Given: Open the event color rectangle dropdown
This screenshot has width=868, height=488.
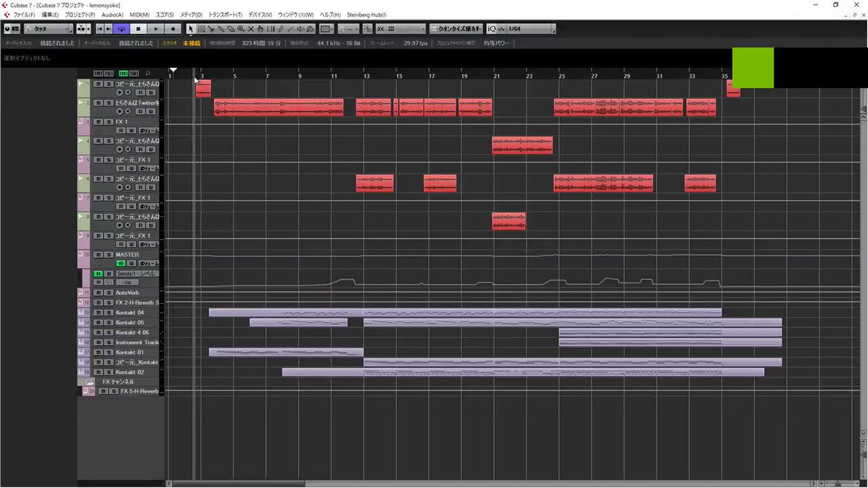Looking at the screenshot, I should (x=327, y=29).
